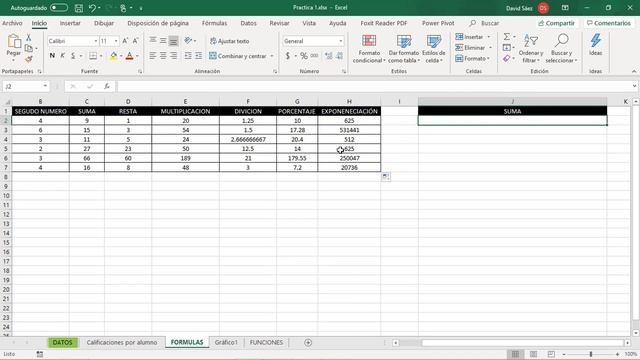This screenshot has height=360, width=640.
Task: Switch to the DATOS sheet tab
Action: (x=62, y=342)
